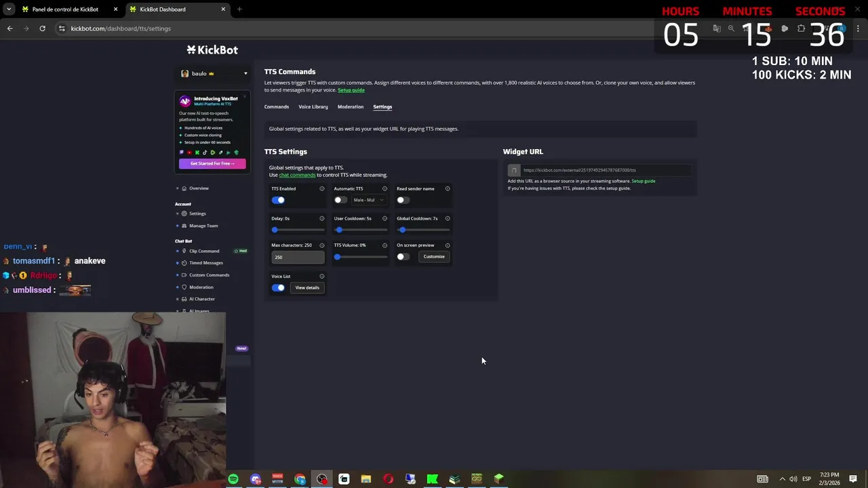Disable the TTS Enabled toggle
The width and height of the screenshot is (868, 488).
[x=278, y=200]
